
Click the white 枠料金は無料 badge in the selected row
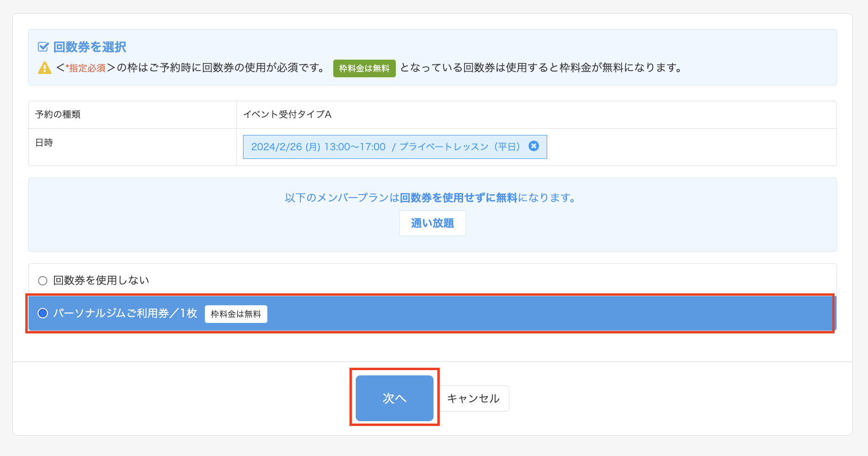point(236,314)
